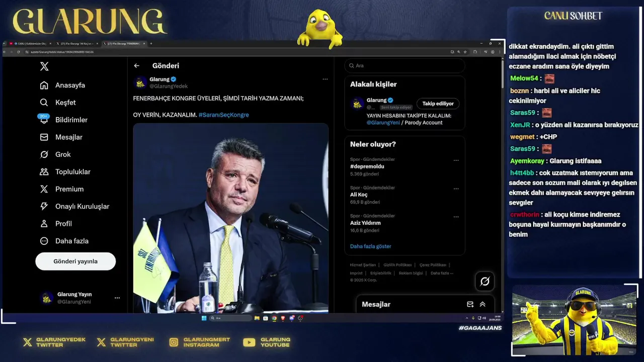The width and height of the screenshot is (644, 362).
Task: Open the X logo home icon
Action: 44,66
